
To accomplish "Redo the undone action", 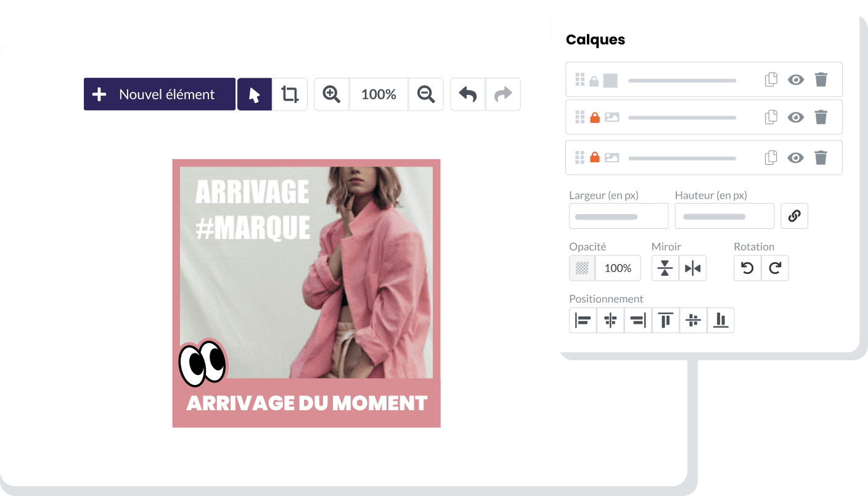I will (502, 94).
